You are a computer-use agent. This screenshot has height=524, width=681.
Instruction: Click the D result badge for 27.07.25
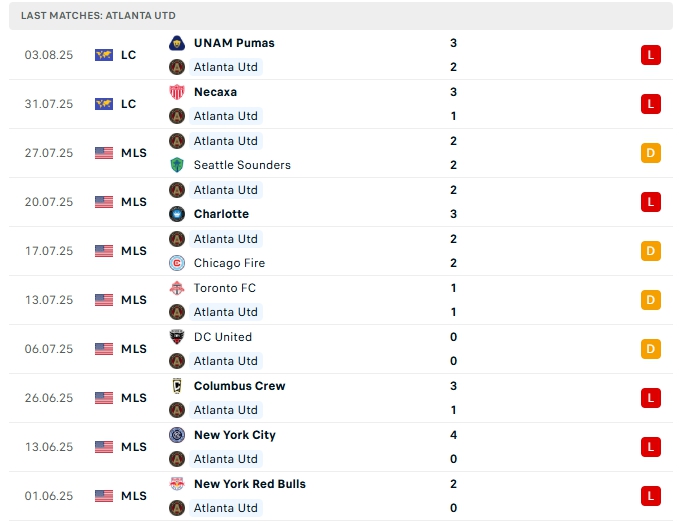click(x=651, y=153)
